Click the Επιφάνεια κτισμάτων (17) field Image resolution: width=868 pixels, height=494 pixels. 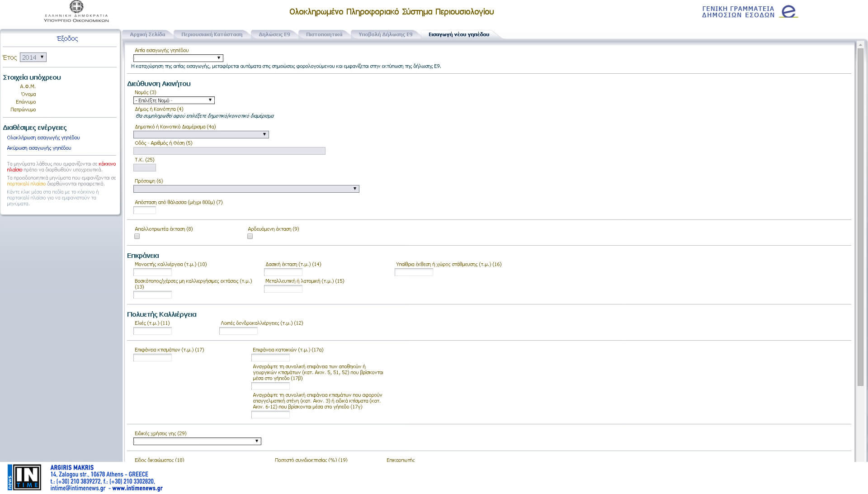152,358
